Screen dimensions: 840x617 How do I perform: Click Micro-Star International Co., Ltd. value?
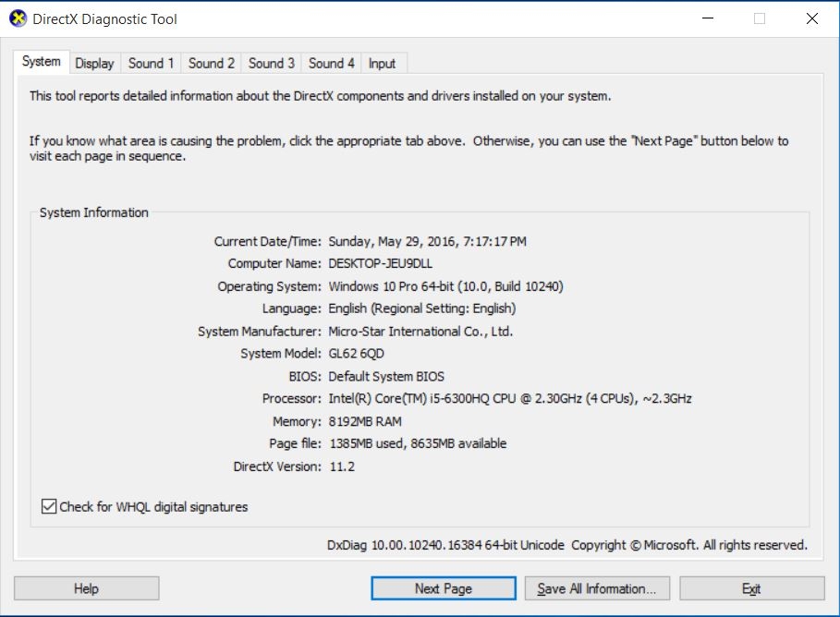[x=420, y=332]
